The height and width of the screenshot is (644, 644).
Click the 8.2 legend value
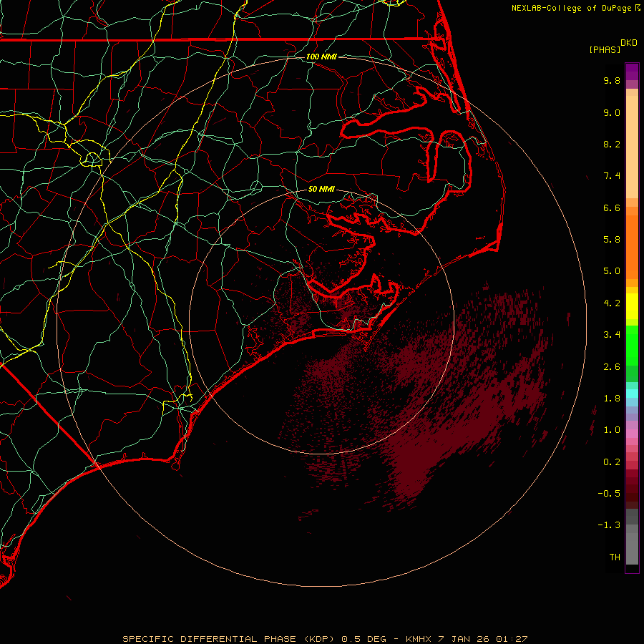coord(612,144)
